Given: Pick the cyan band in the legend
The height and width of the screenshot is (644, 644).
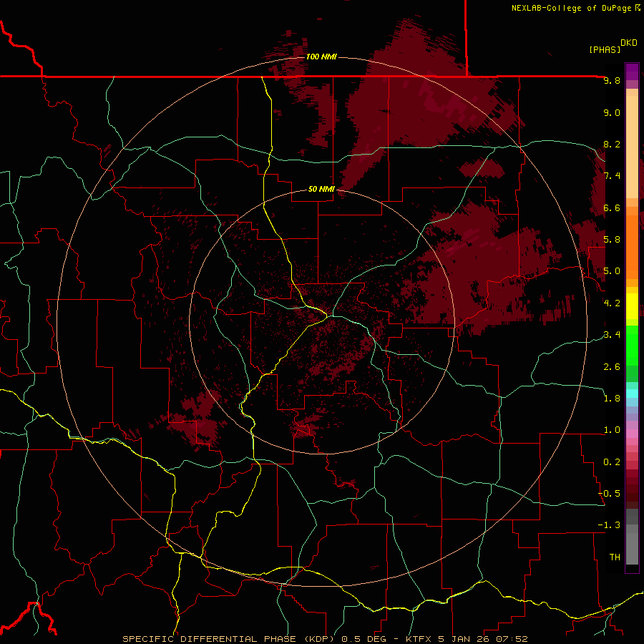Looking at the screenshot, I should (x=632, y=394).
